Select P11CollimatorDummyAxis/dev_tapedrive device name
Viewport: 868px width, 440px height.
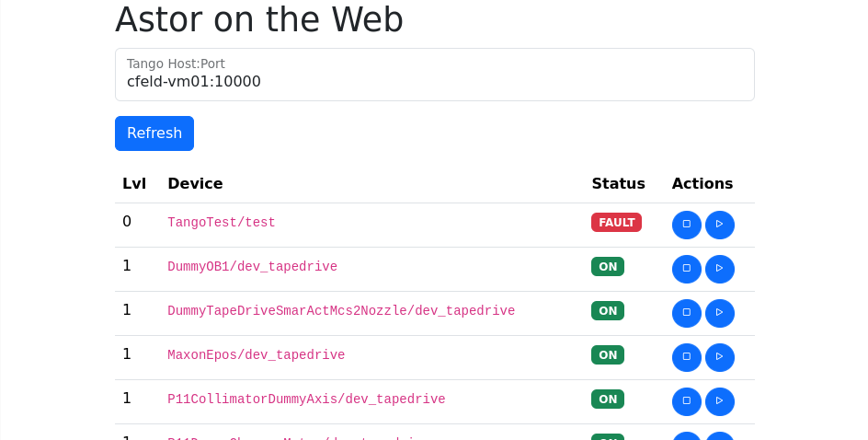coord(306,399)
